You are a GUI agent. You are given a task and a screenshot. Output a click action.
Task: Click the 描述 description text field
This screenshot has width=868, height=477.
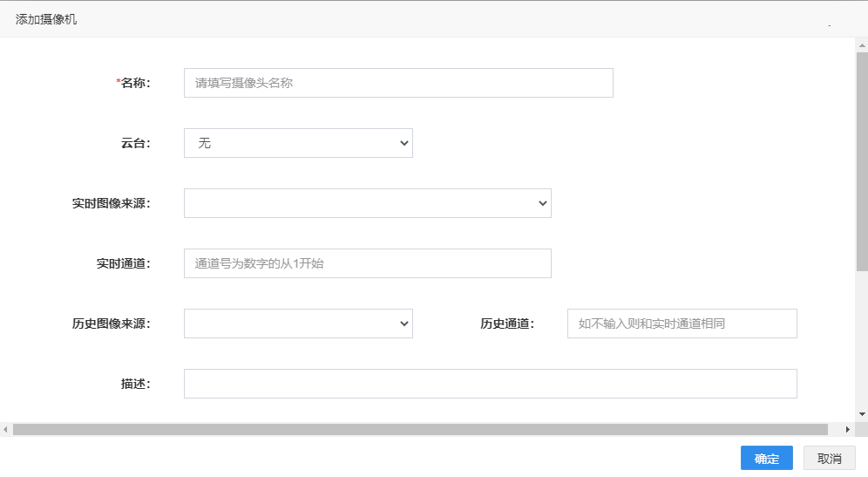[490, 384]
